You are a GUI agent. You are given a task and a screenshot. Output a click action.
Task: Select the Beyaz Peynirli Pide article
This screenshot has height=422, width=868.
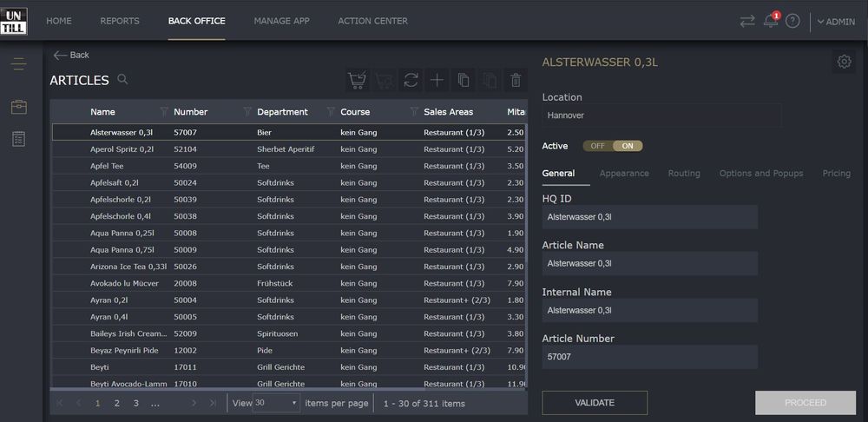coord(288,350)
